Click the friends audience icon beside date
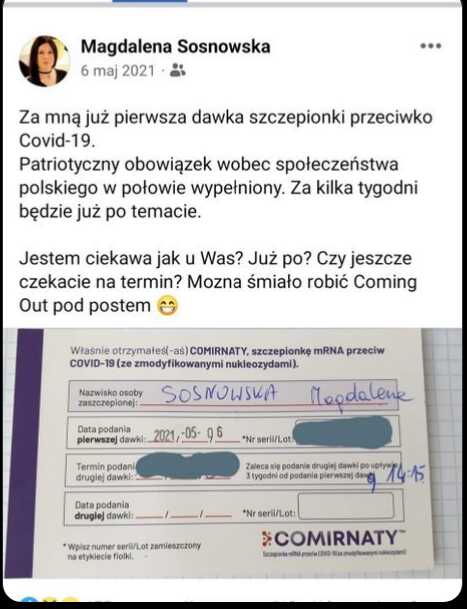The image size is (467, 609). click(x=178, y=70)
